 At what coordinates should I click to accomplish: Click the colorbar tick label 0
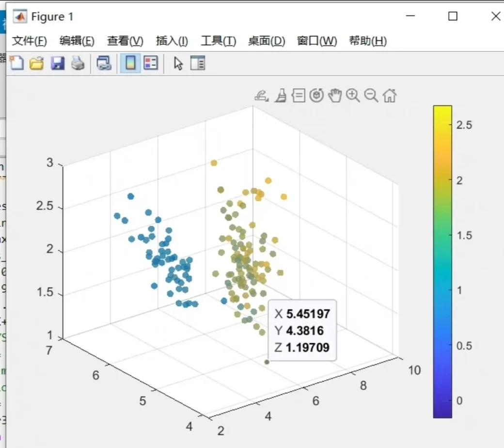459,400
